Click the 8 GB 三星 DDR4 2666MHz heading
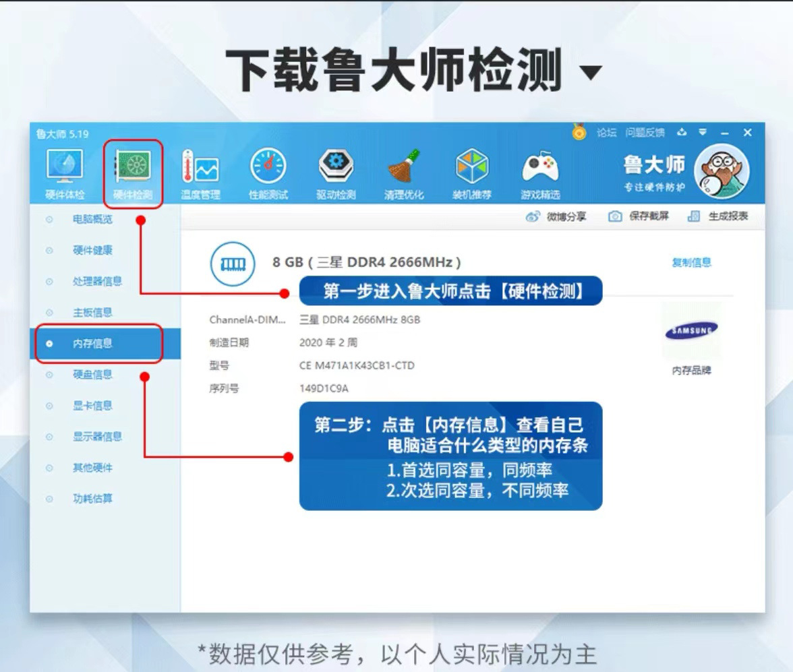 point(367,262)
